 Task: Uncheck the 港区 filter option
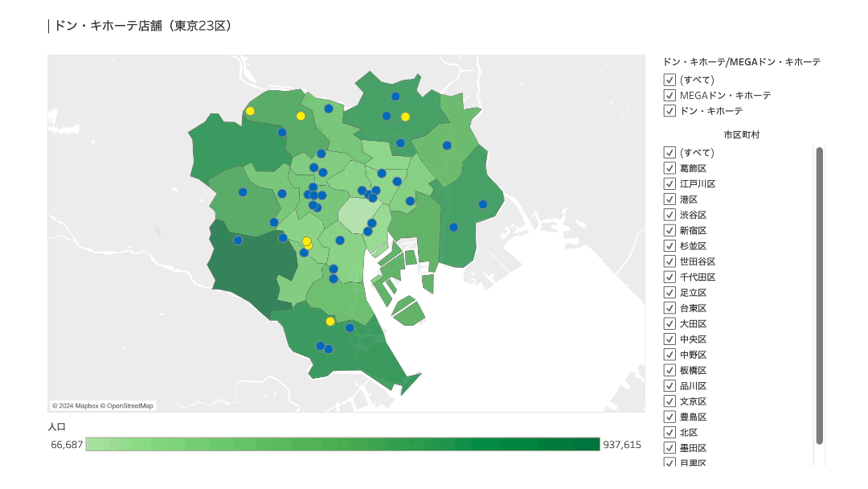[669, 199]
